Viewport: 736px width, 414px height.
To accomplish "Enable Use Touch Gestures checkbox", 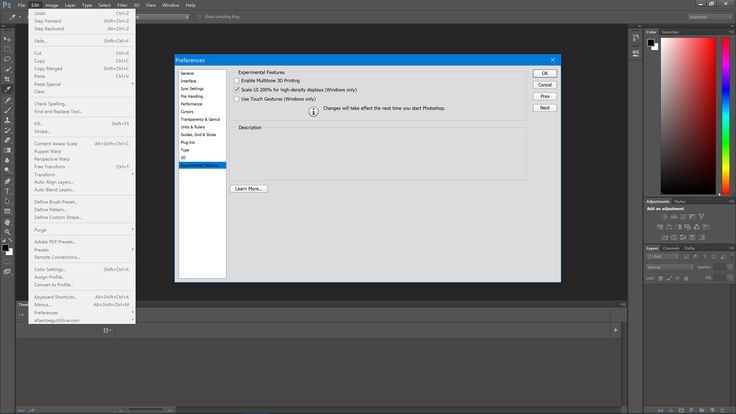I will pyautogui.click(x=237, y=99).
